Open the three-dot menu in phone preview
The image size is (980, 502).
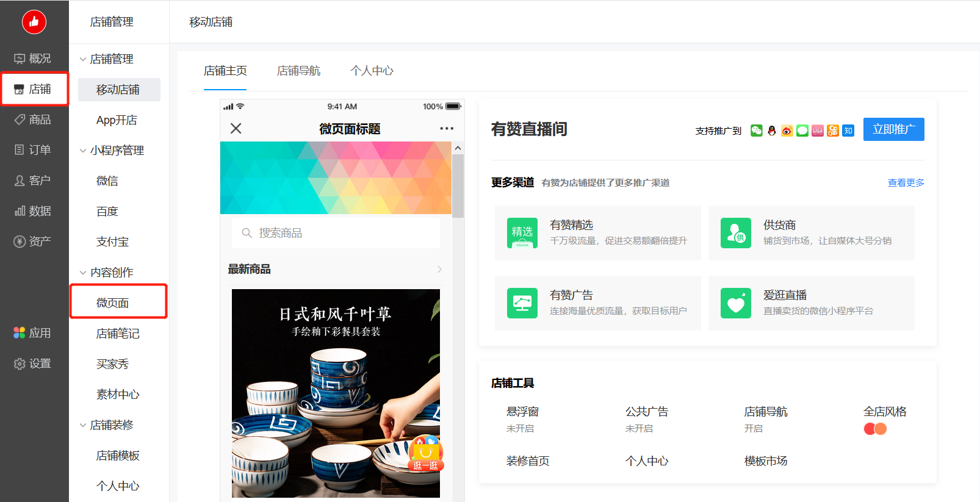tap(447, 129)
